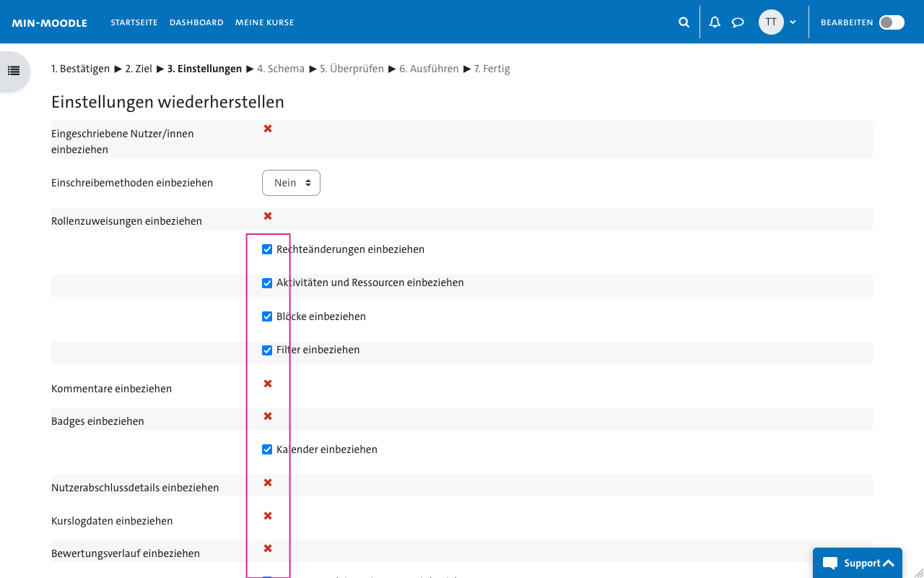Screen dimensions: 924x578
Task: Click the MIN-MOODLE logo
Action: point(49,23)
